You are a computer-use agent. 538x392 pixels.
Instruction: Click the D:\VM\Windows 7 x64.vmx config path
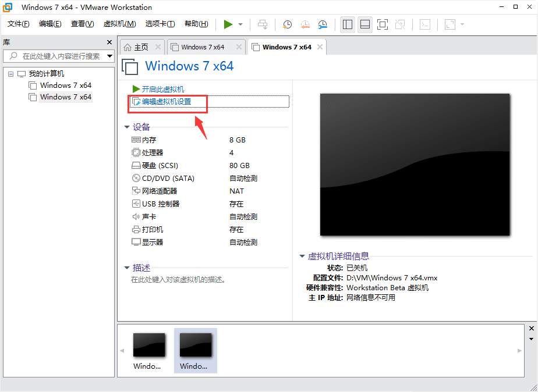(x=392, y=277)
